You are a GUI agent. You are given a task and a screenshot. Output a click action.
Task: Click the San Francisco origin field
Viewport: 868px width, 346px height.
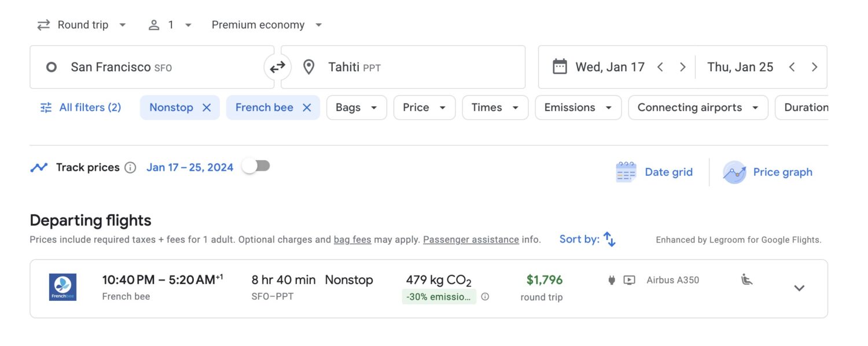[x=152, y=67]
